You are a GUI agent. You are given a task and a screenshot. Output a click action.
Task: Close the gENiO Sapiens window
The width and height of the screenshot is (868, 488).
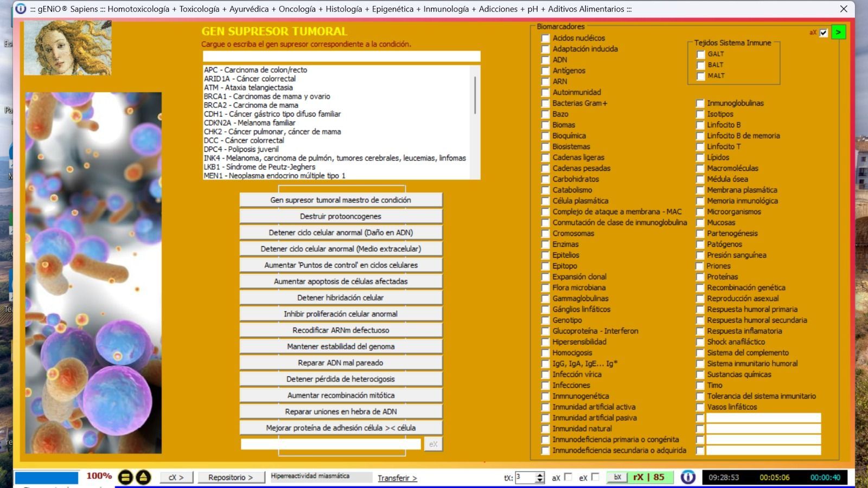(844, 9)
